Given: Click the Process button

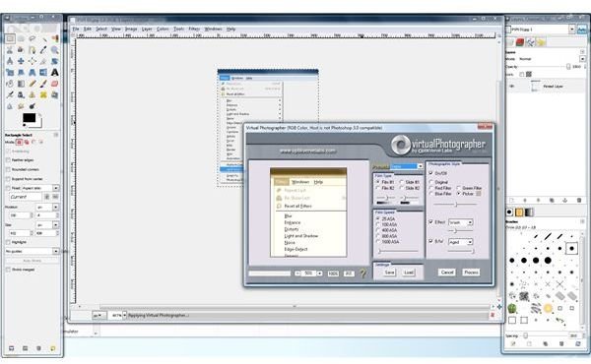Looking at the screenshot, I should [471, 273].
